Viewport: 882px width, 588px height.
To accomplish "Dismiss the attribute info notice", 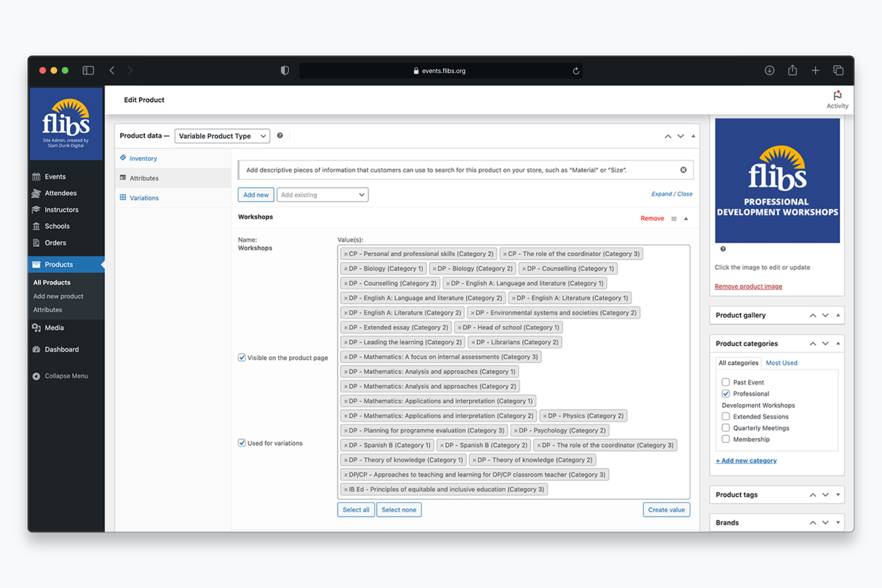I will click(683, 170).
